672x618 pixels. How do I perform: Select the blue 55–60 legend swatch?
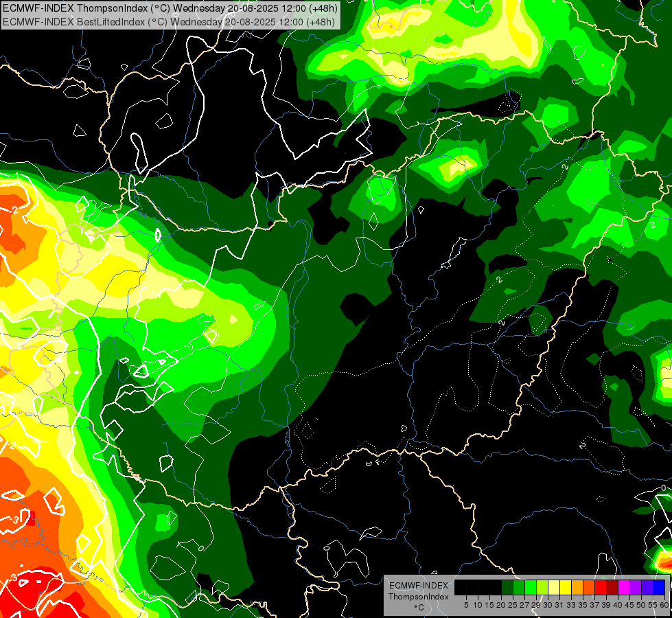coord(659,587)
